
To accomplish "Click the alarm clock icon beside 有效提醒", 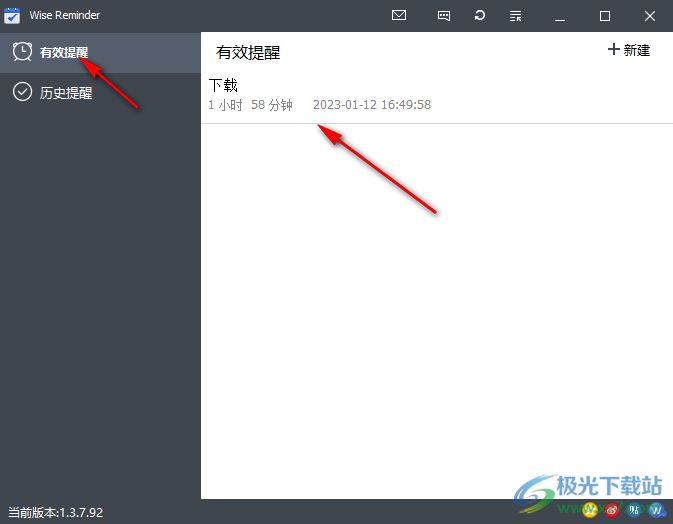I will pos(22,52).
